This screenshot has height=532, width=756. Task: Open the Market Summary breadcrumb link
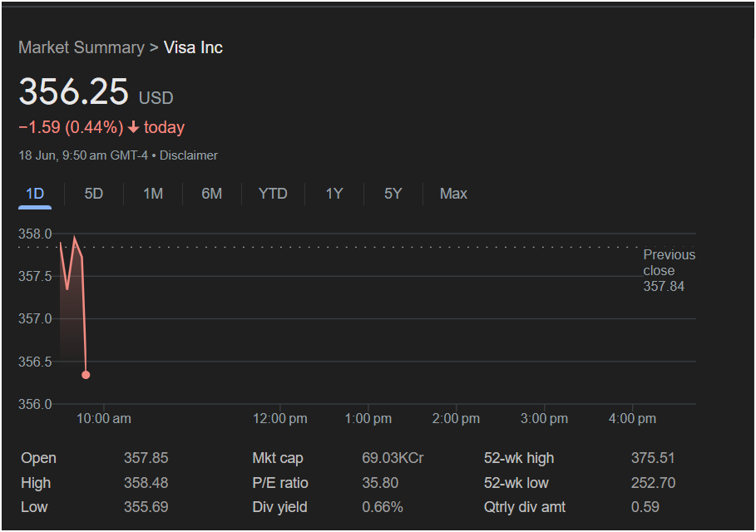82,47
